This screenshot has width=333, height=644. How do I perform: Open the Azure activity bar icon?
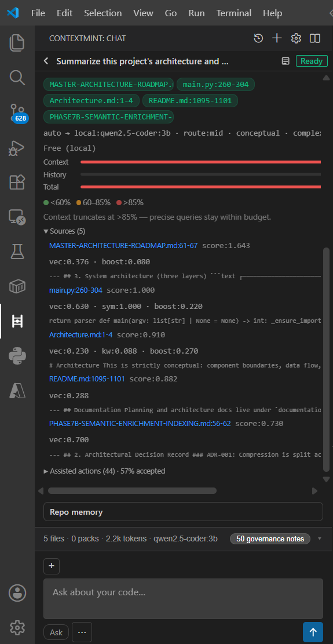click(17, 391)
